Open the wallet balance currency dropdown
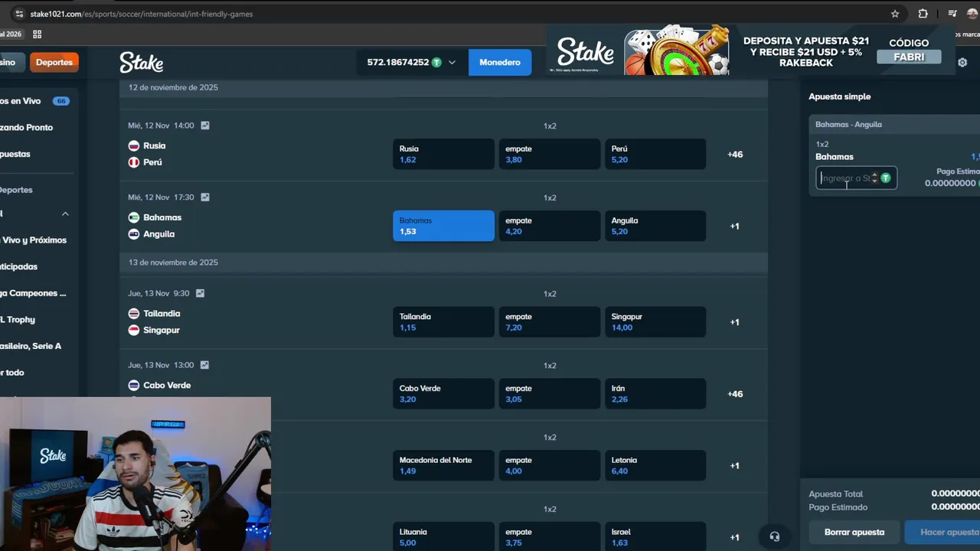 point(452,63)
